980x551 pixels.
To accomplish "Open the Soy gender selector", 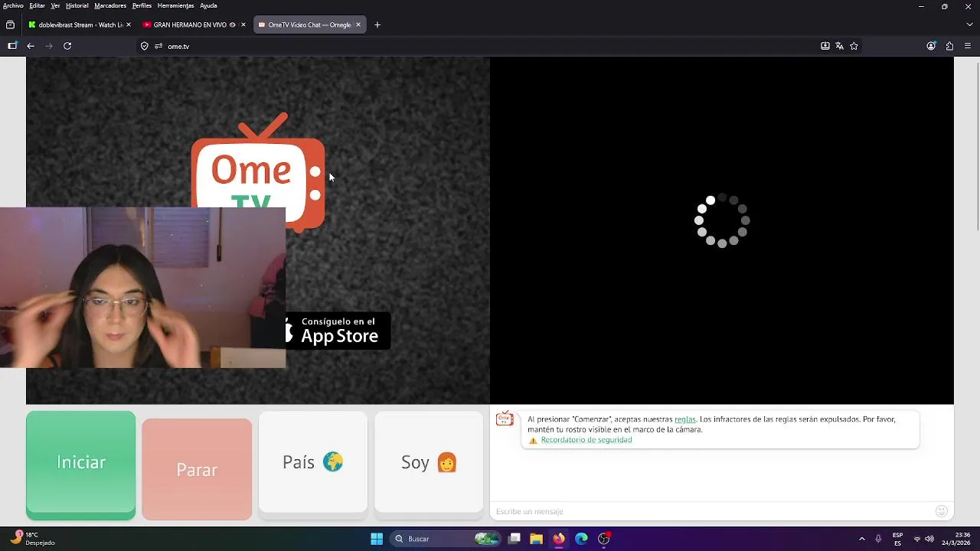I will [x=429, y=462].
